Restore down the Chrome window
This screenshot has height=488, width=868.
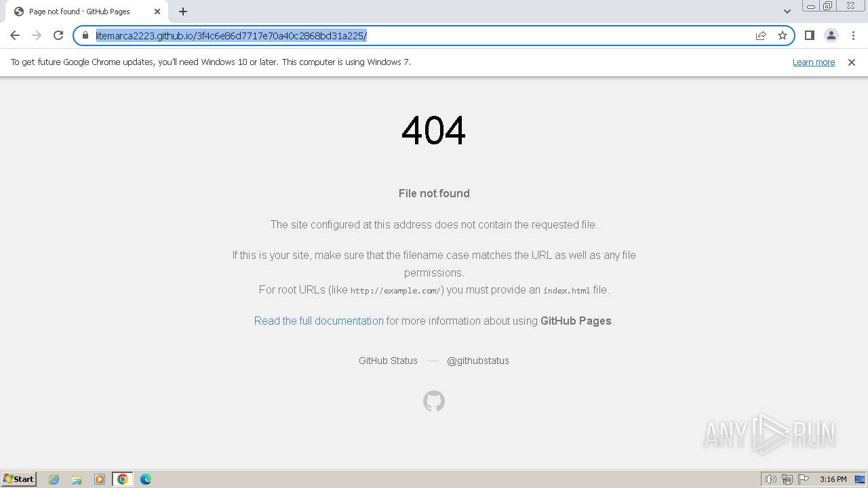tap(828, 6)
